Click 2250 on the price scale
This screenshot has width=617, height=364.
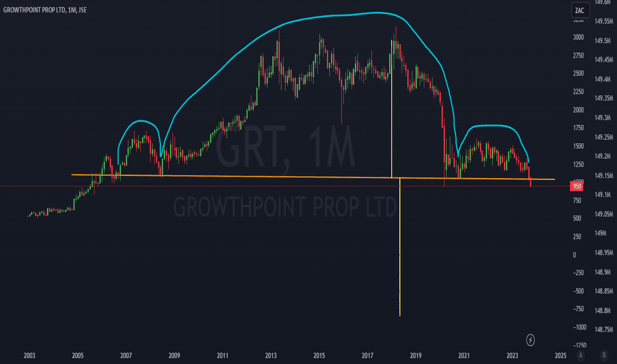578,92
